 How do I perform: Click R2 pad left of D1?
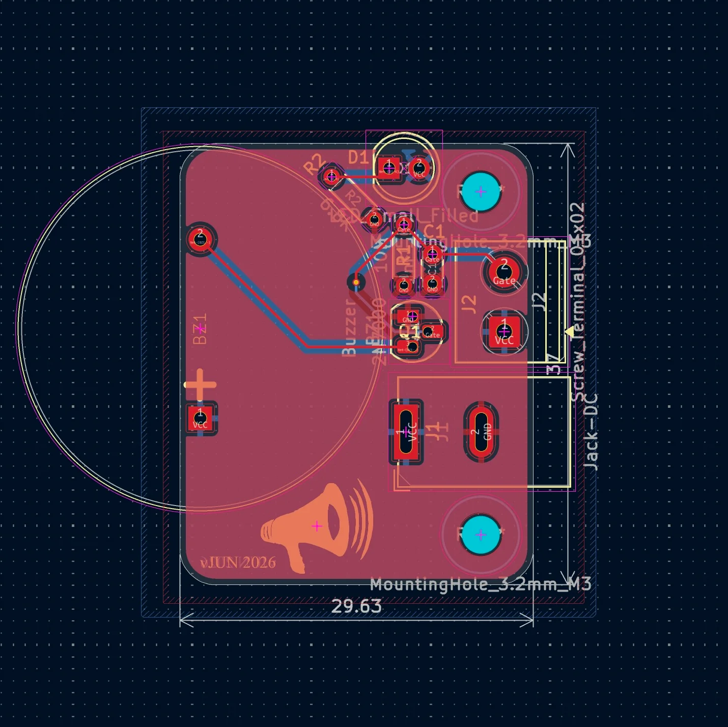[331, 177]
